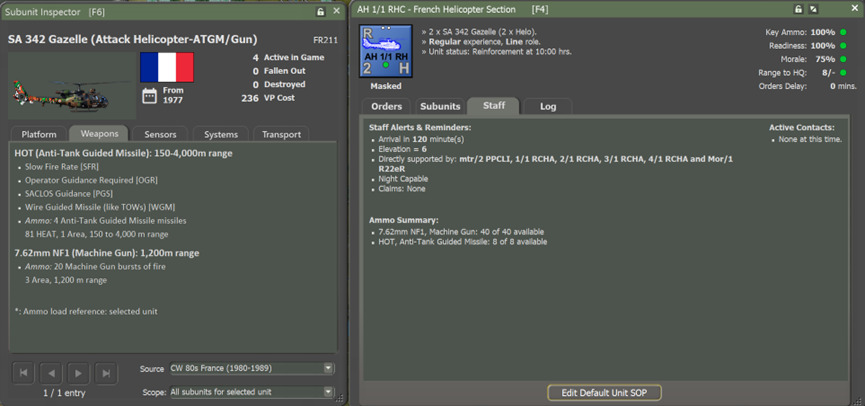Toggle the lock icon in AH 1/1 RHC window
Viewport: 865px width, 406px height.
point(798,10)
